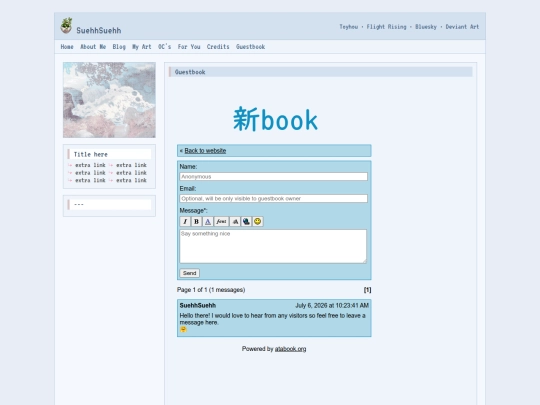540x405 pixels.
Task: Open the smiley emoticon picker
Action: (257, 221)
